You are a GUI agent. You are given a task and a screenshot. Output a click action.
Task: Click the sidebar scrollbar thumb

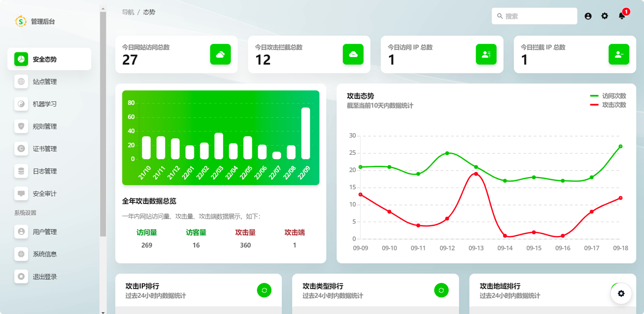(103, 124)
